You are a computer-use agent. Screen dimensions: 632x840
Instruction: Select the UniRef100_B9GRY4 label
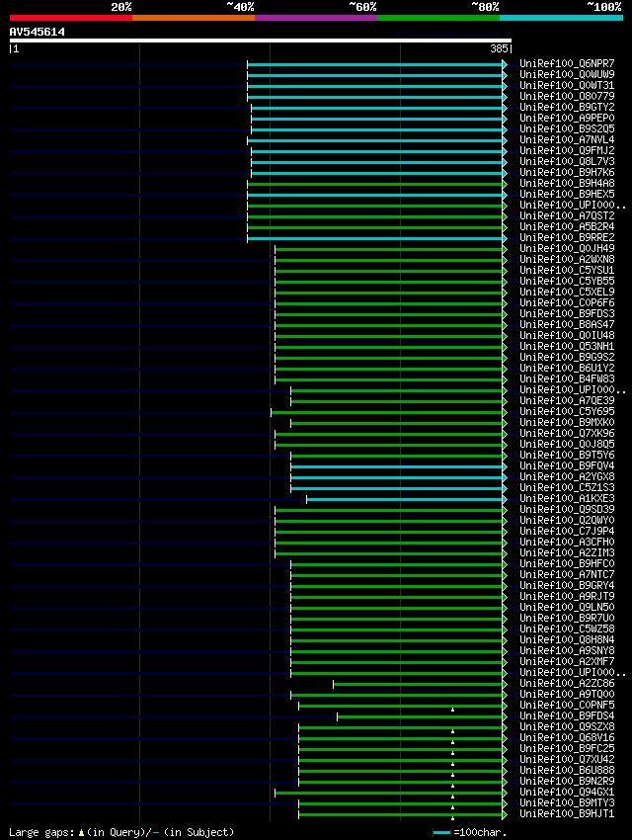tap(567, 586)
